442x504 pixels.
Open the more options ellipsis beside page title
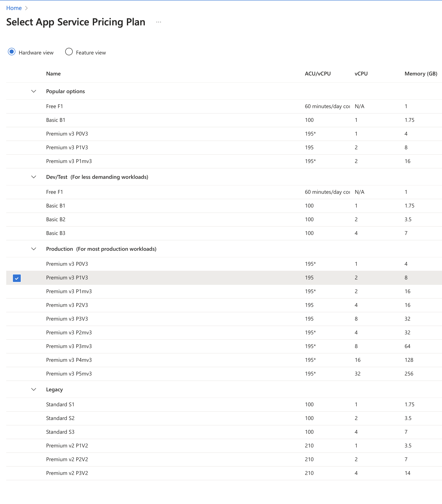coord(158,22)
